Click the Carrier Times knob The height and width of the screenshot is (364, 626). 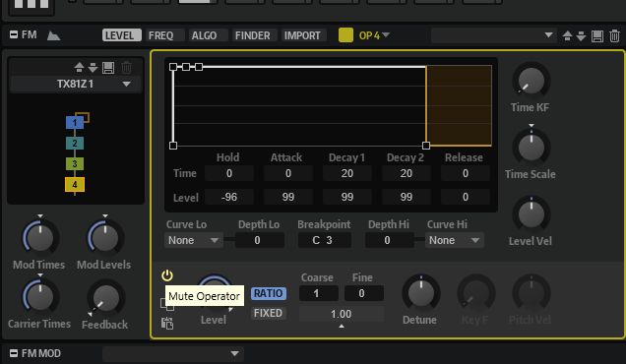coord(40,296)
